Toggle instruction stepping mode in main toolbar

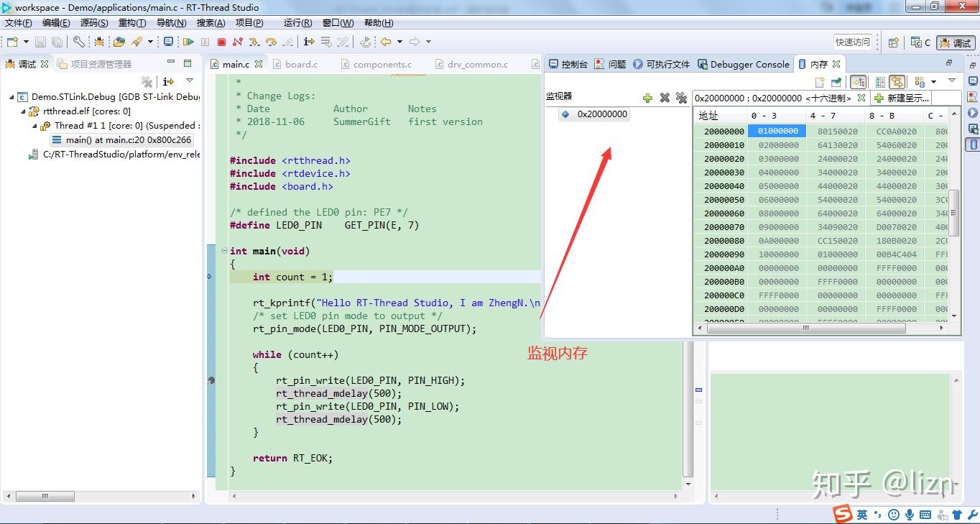[x=309, y=42]
